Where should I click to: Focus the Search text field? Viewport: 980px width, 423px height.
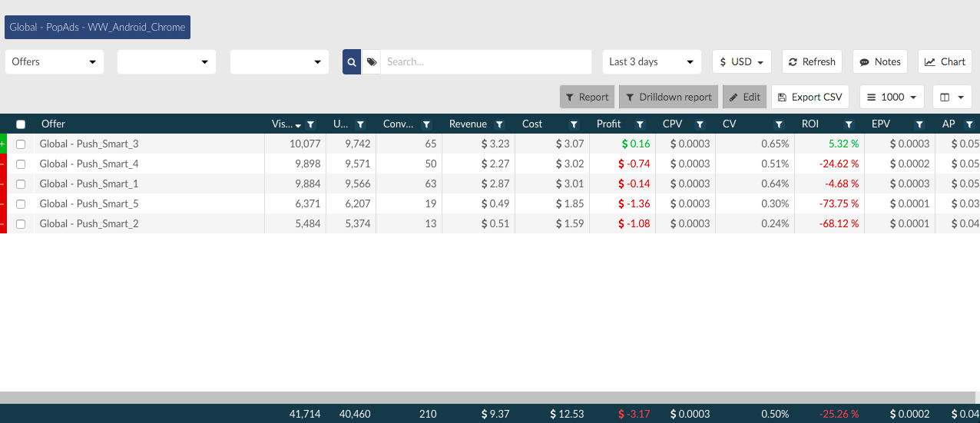(486, 62)
